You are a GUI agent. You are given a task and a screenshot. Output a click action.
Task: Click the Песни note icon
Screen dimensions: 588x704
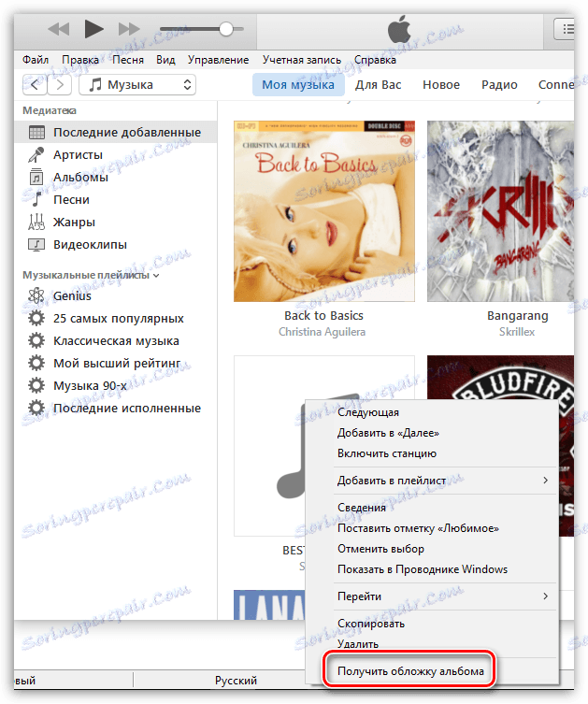tap(36, 199)
